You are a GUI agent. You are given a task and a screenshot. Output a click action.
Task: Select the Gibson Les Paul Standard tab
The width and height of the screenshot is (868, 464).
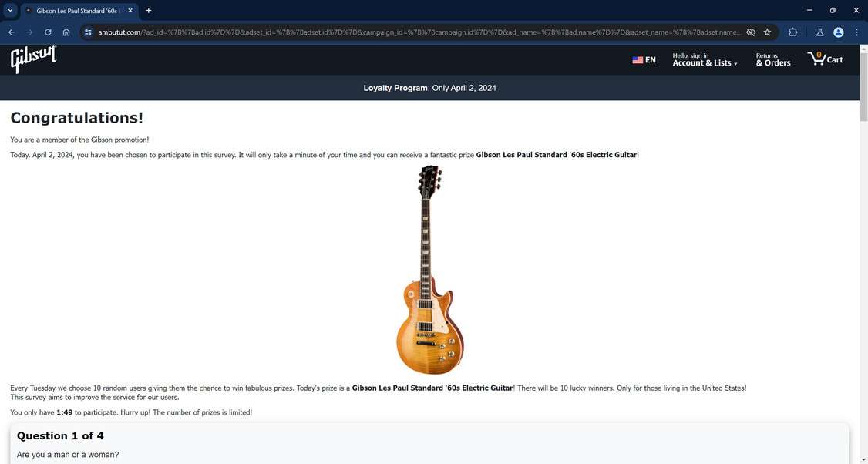click(79, 11)
